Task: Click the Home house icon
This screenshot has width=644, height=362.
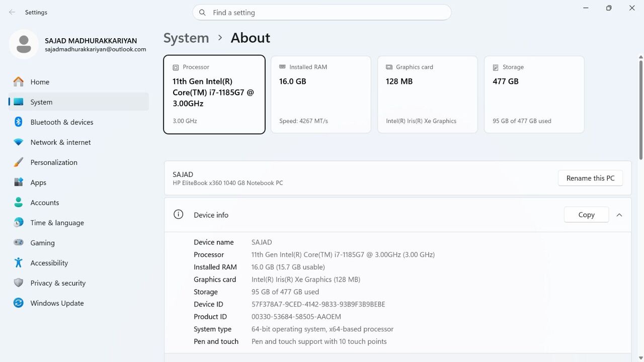Action: (x=19, y=81)
